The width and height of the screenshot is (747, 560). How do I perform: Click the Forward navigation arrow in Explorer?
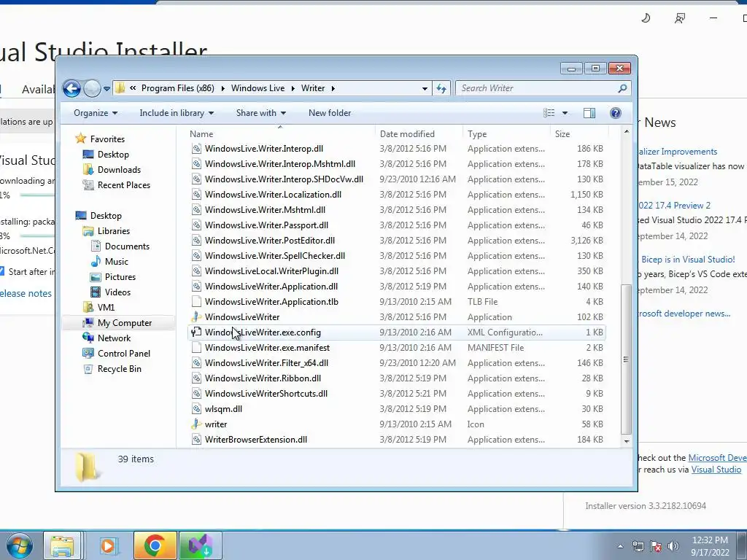point(92,88)
